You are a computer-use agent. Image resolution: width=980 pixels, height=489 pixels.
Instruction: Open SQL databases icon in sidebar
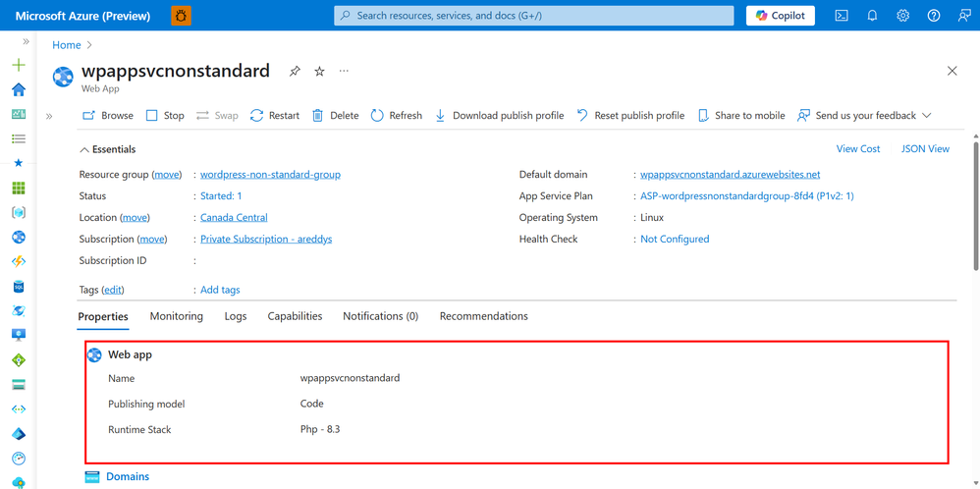click(19, 287)
